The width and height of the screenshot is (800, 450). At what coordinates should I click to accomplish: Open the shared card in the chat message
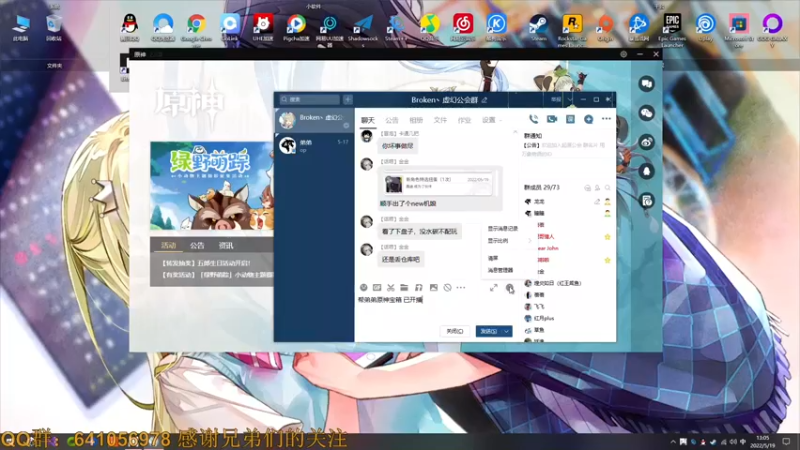[439, 184]
